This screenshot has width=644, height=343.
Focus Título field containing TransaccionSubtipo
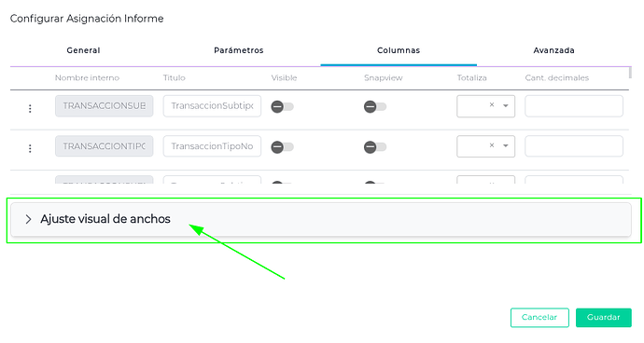click(212, 106)
